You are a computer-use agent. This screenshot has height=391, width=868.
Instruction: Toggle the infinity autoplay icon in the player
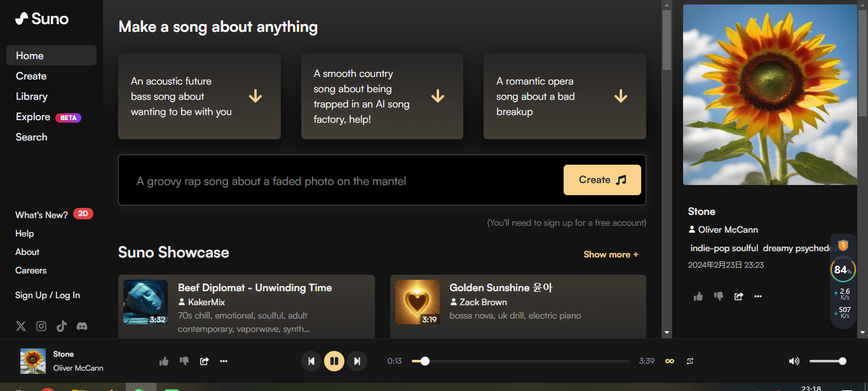coord(669,361)
